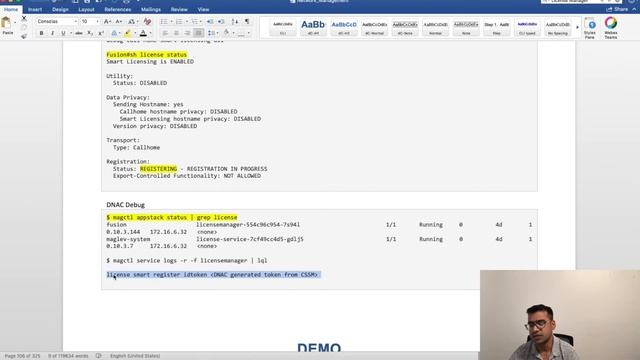The width and height of the screenshot is (640, 360).
Task: Click the word count in status bar
Action: click(x=68, y=356)
